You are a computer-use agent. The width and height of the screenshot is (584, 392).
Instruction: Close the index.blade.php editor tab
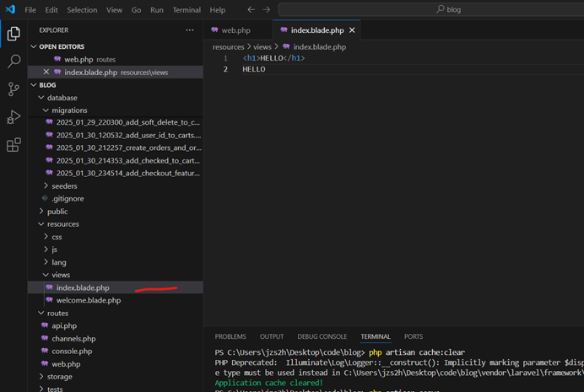352,30
